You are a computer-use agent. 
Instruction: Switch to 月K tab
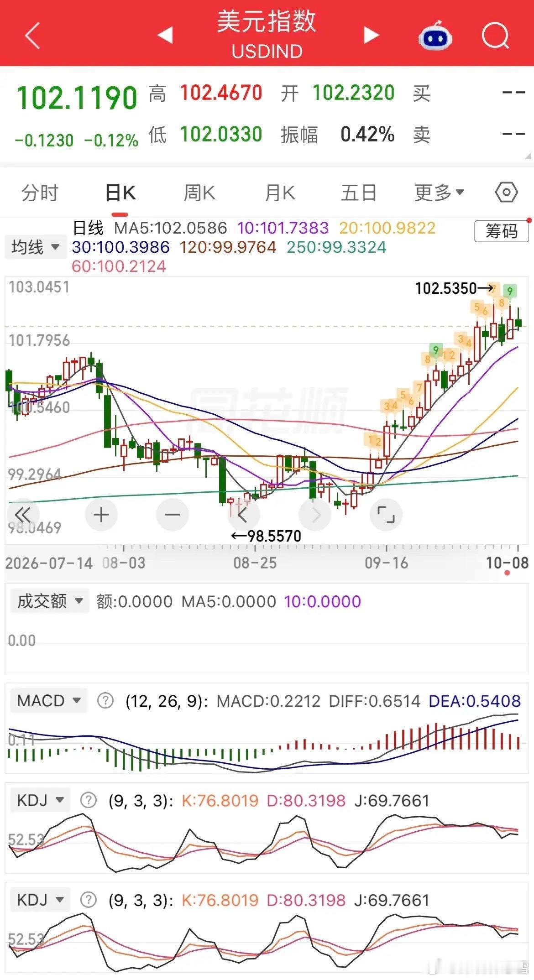[280, 193]
